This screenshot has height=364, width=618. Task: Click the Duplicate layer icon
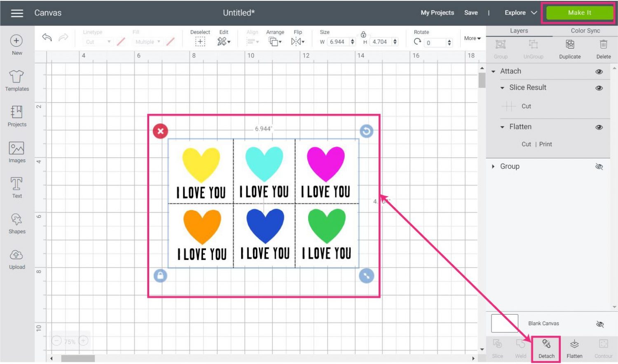tap(570, 44)
